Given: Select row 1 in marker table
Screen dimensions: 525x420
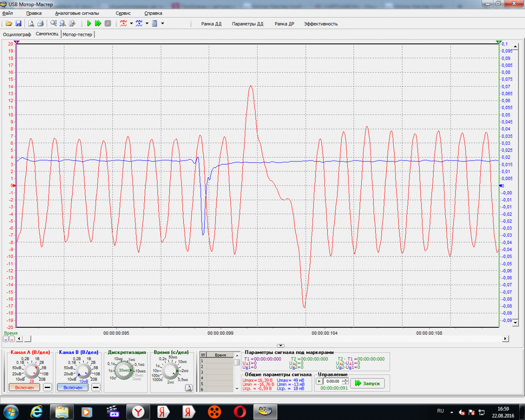Looking at the screenshot, I should tap(217, 361).
